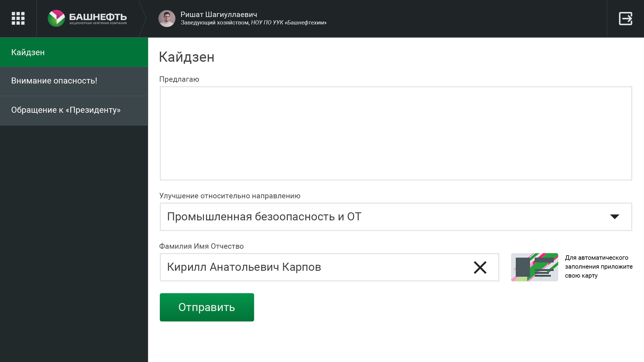This screenshot has width=644, height=362.
Task: Clear the name field with X icon
Action: point(480,267)
